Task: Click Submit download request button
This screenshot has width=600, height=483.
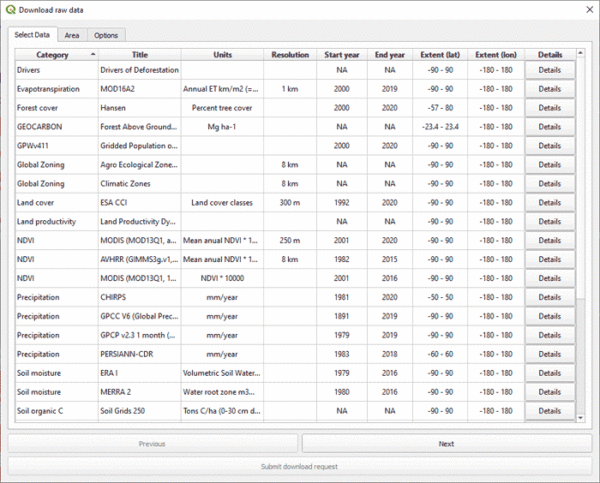Action: (x=300, y=467)
